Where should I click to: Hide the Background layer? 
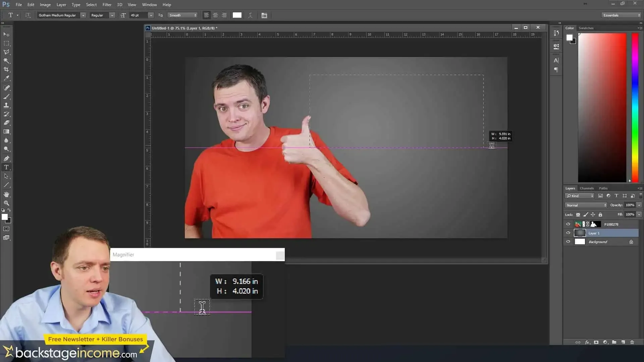point(568,241)
